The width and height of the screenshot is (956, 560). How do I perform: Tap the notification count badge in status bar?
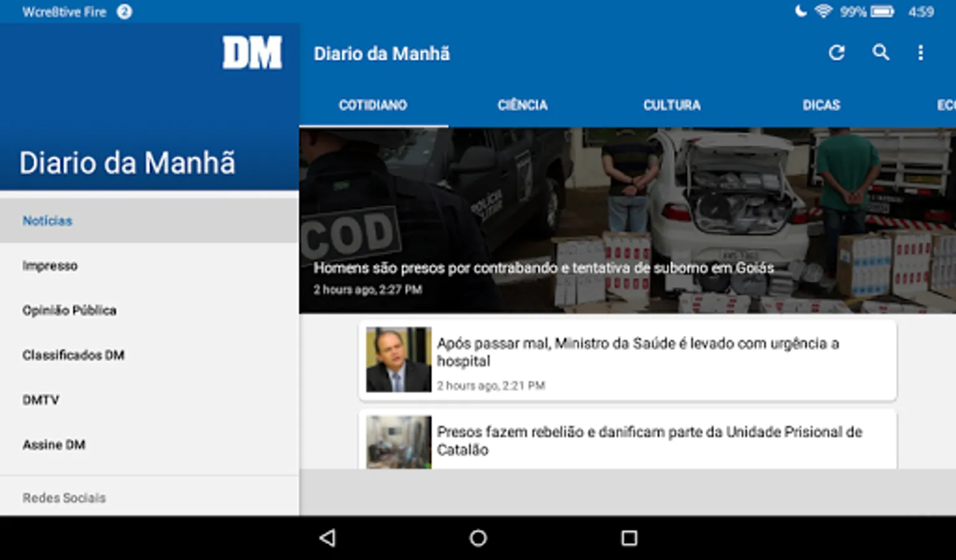click(x=124, y=12)
